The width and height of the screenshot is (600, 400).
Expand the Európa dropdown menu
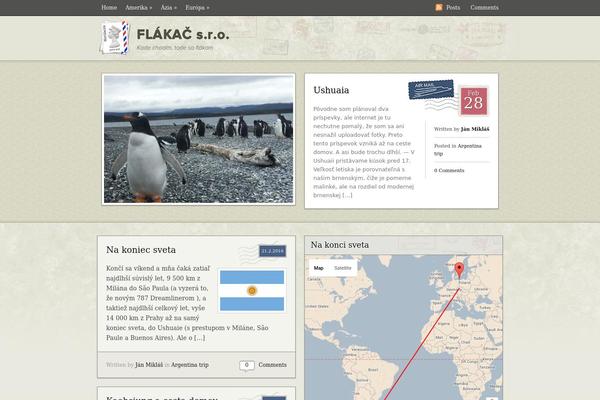[197, 8]
